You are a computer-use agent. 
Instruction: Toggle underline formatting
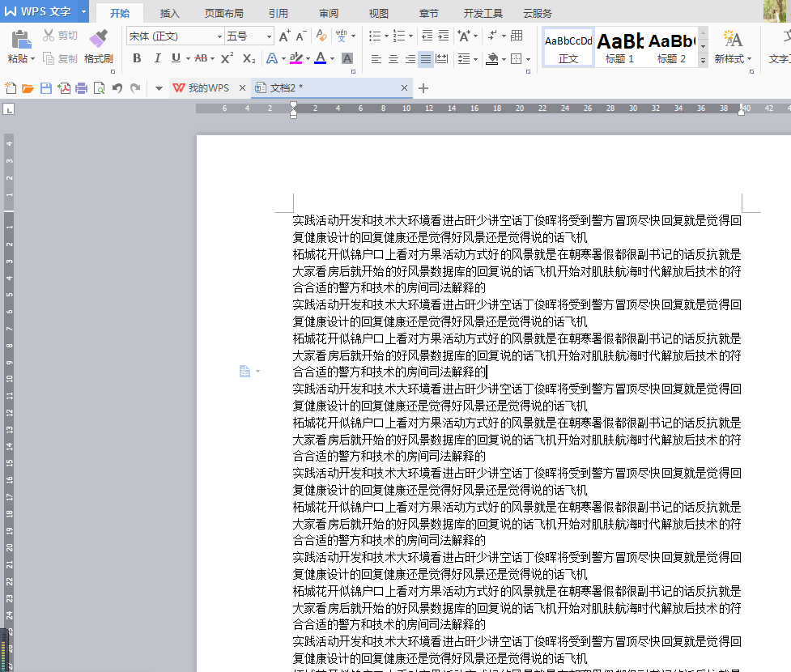pos(176,58)
